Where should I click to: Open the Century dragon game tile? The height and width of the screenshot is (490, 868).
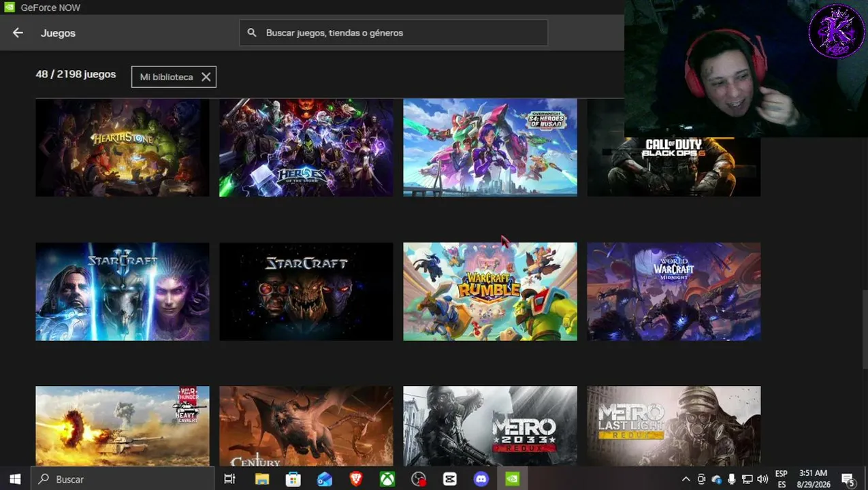pos(306,426)
